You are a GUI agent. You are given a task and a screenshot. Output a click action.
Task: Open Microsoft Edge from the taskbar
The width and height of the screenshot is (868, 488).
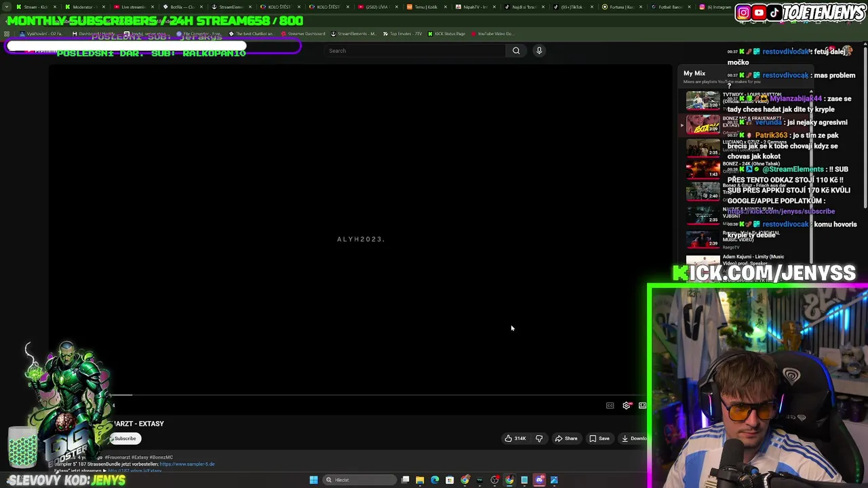(x=435, y=480)
